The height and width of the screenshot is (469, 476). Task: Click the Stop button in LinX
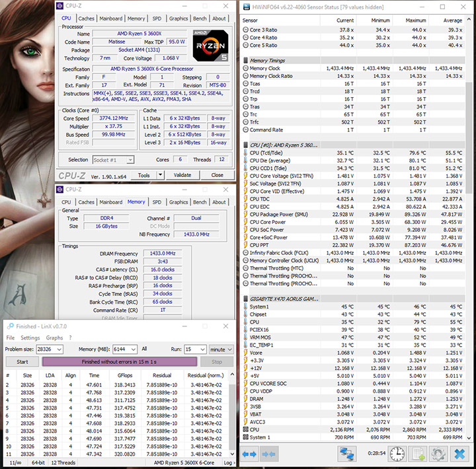pos(217,361)
